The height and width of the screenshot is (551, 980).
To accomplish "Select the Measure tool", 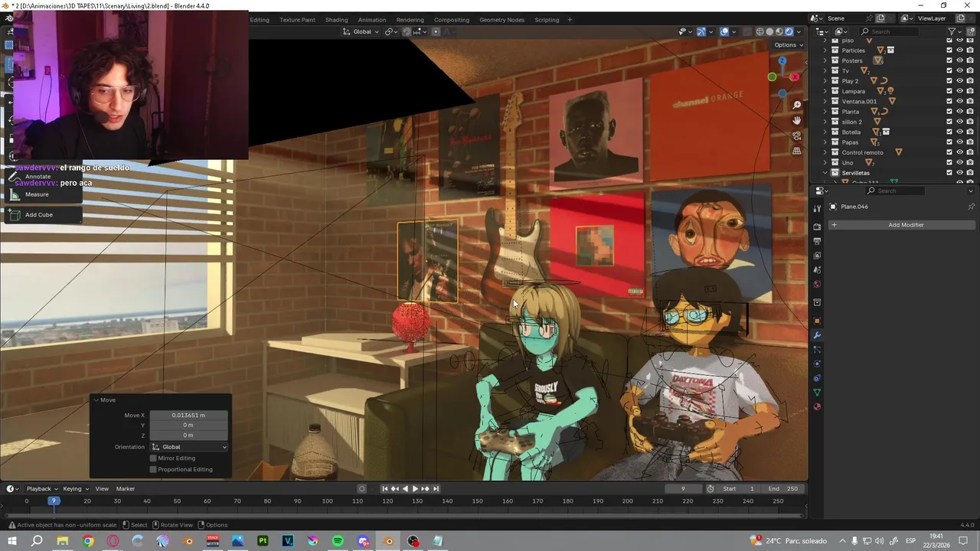I will click(x=37, y=194).
